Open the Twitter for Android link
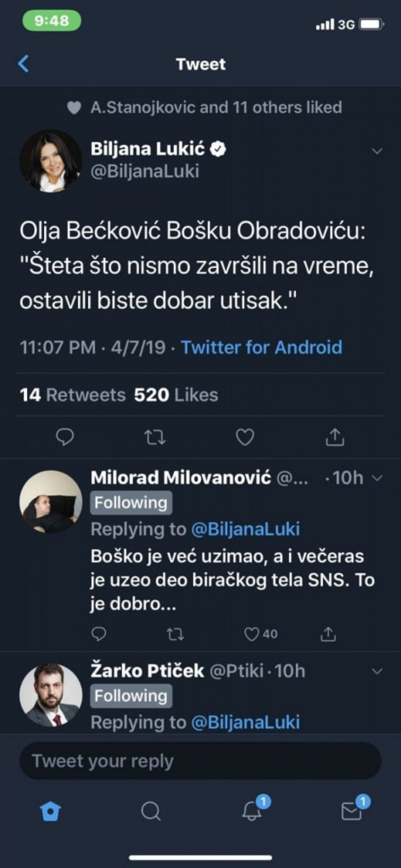The image size is (401, 868). [262, 347]
